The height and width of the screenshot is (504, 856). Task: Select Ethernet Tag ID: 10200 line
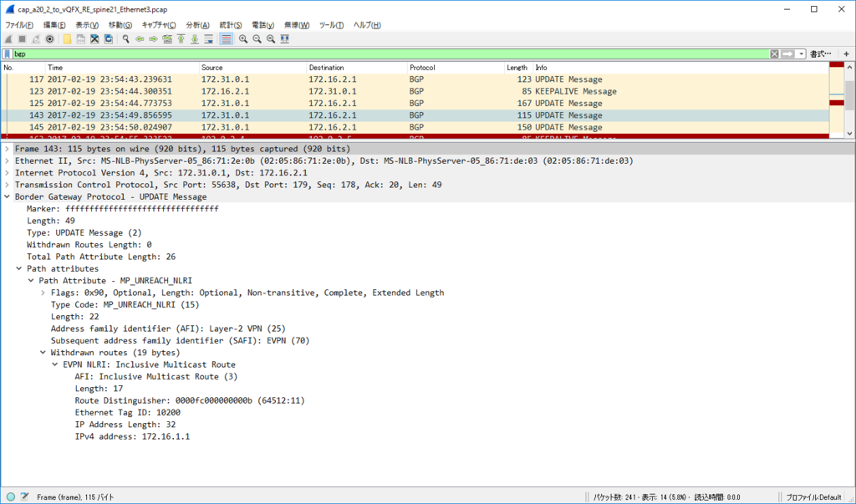pos(128,413)
